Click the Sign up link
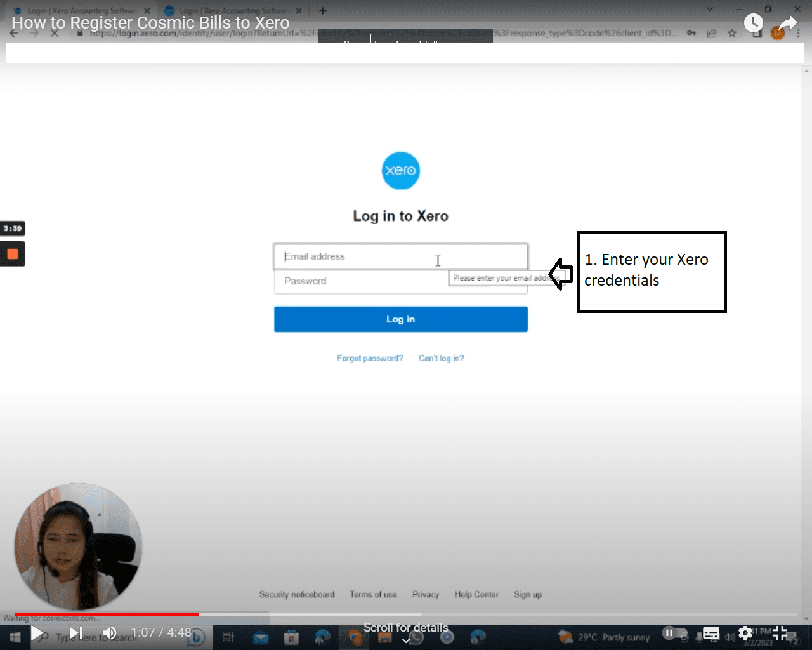The height and width of the screenshot is (650, 812). point(528,595)
